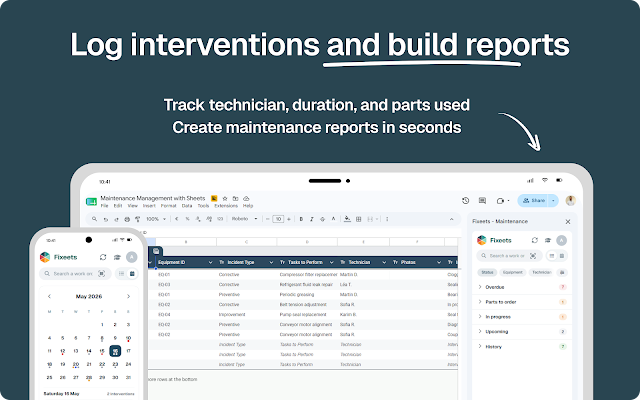Open the Format menu
This screenshot has width=640, height=400.
coord(169,206)
